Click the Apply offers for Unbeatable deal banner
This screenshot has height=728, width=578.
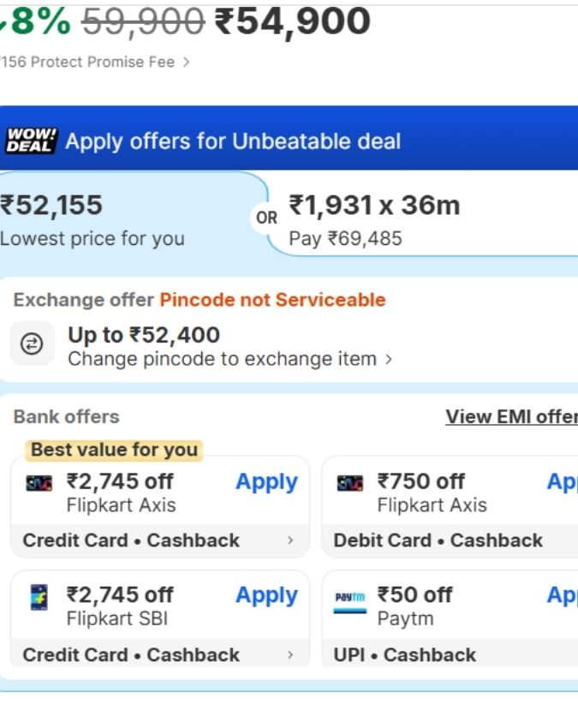pyautogui.click(x=233, y=141)
